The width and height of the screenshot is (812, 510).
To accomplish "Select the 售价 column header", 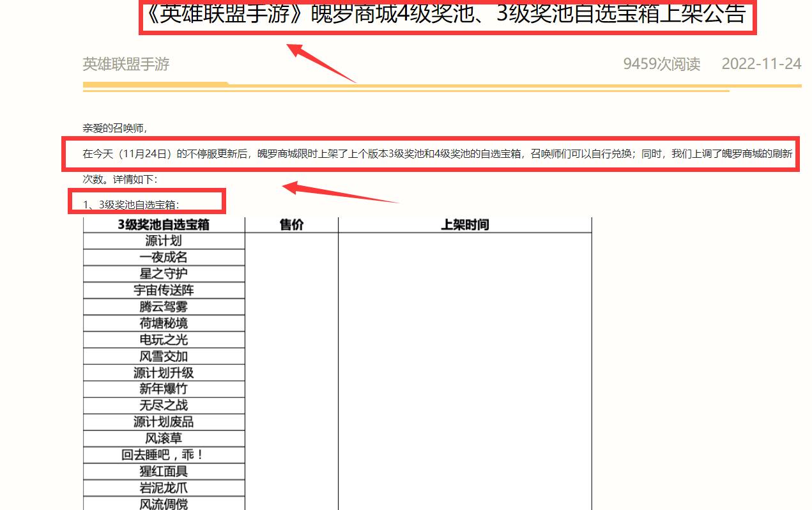I will pyautogui.click(x=291, y=225).
